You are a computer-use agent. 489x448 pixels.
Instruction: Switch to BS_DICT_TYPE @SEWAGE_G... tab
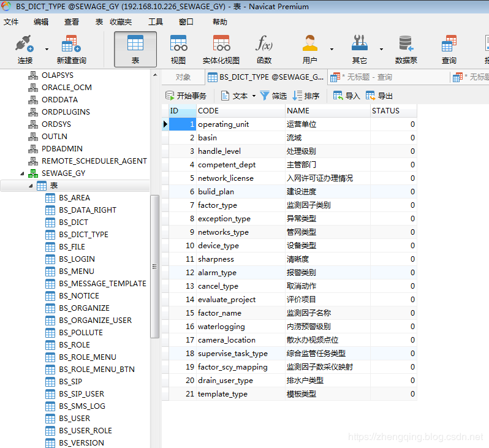[x=266, y=77]
